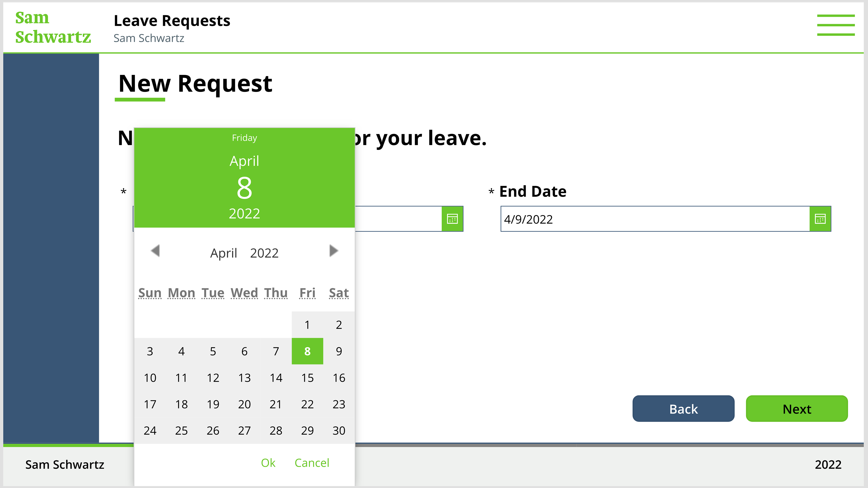This screenshot has width=868, height=488.
Task: Choose April 26 in the calendar
Action: tap(213, 431)
